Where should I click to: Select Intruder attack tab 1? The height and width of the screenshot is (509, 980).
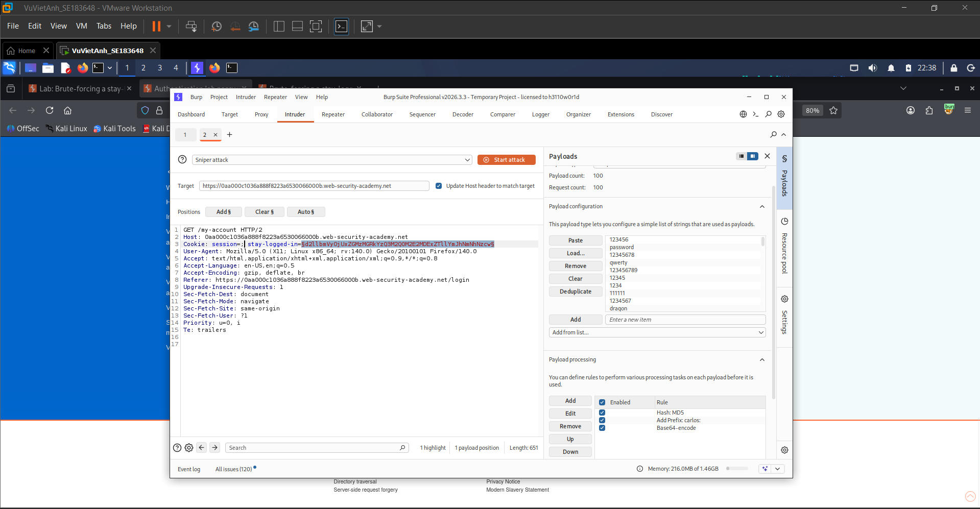(x=185, y=135)
